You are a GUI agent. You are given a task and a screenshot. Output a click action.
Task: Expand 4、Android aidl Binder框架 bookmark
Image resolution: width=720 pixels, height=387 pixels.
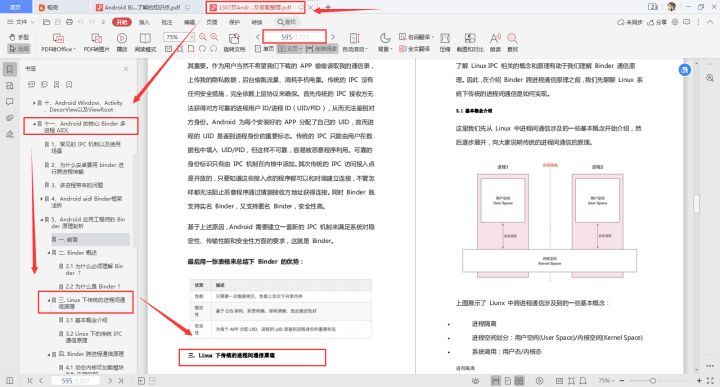41,199
